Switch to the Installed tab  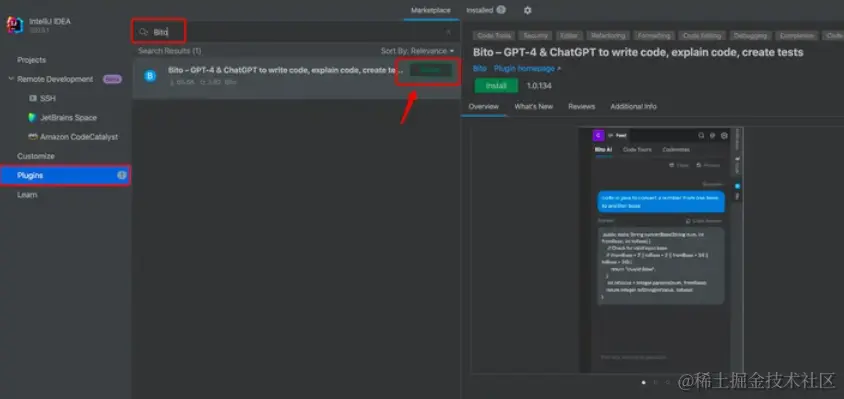[x=480, y=10]
